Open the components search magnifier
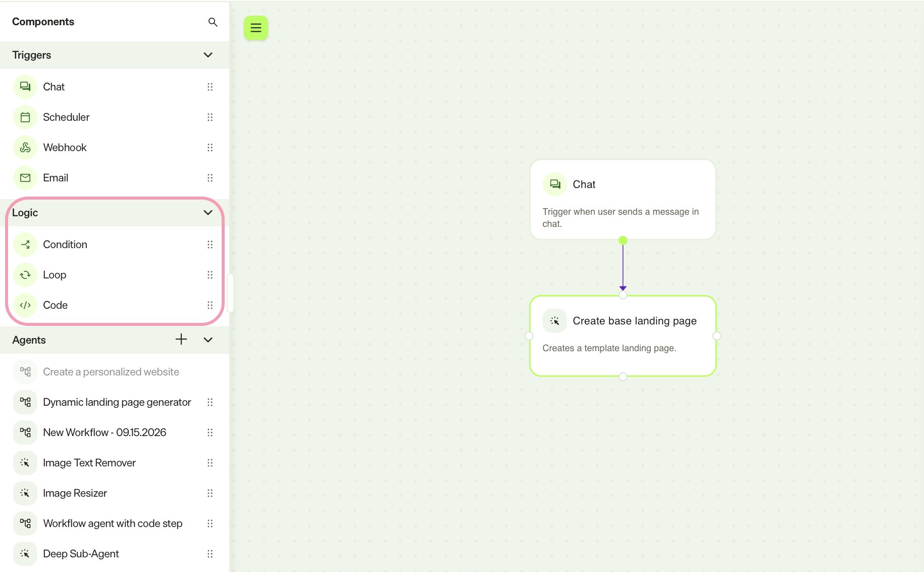Screen dimensions: 924x572 (x=213, y=22)
